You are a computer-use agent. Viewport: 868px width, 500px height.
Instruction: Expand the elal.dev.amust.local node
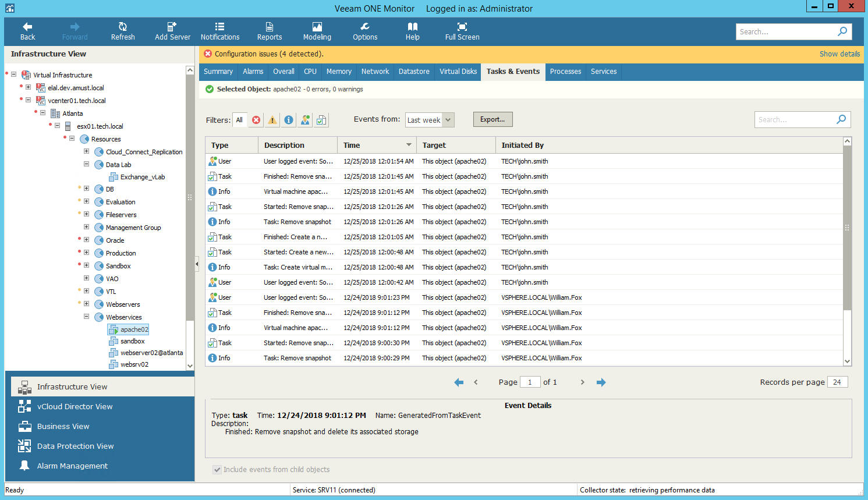click(x=28, y=87)
